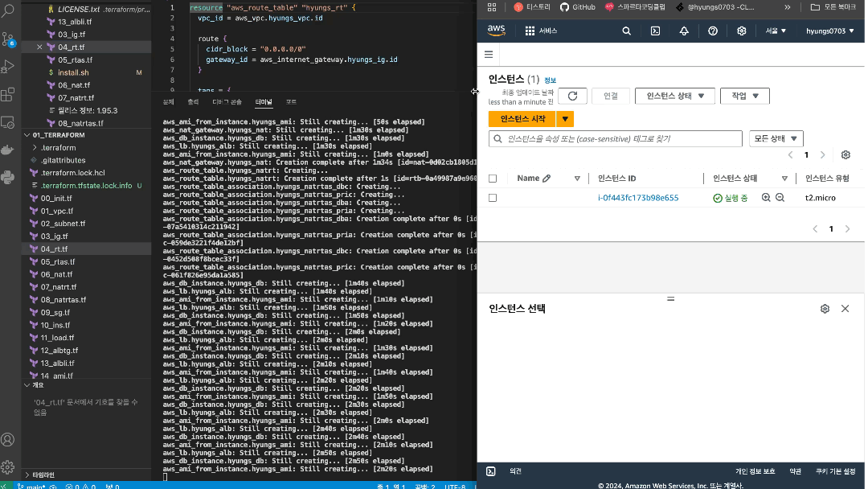Open instance selection panel settings gear

[825, 309]
